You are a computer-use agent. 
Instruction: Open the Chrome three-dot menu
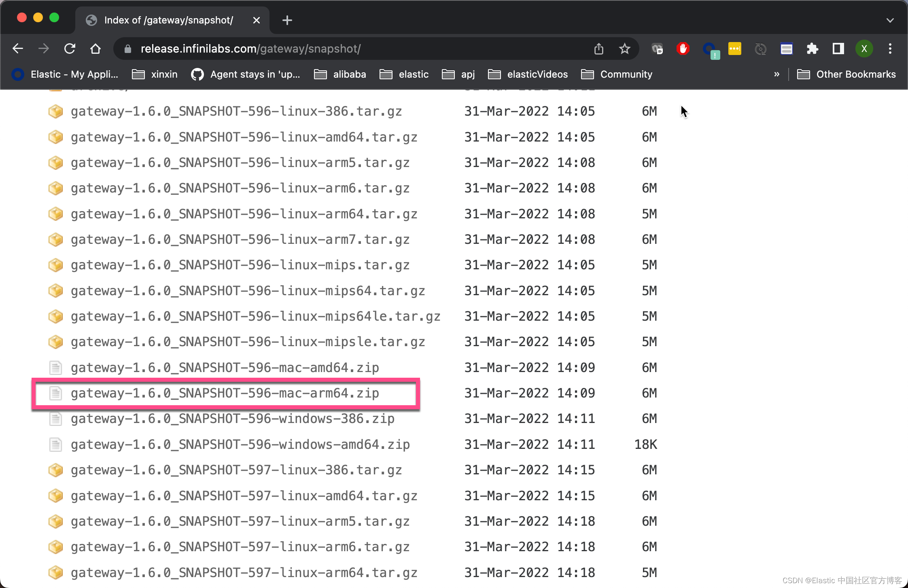click(x=890, y=49)
